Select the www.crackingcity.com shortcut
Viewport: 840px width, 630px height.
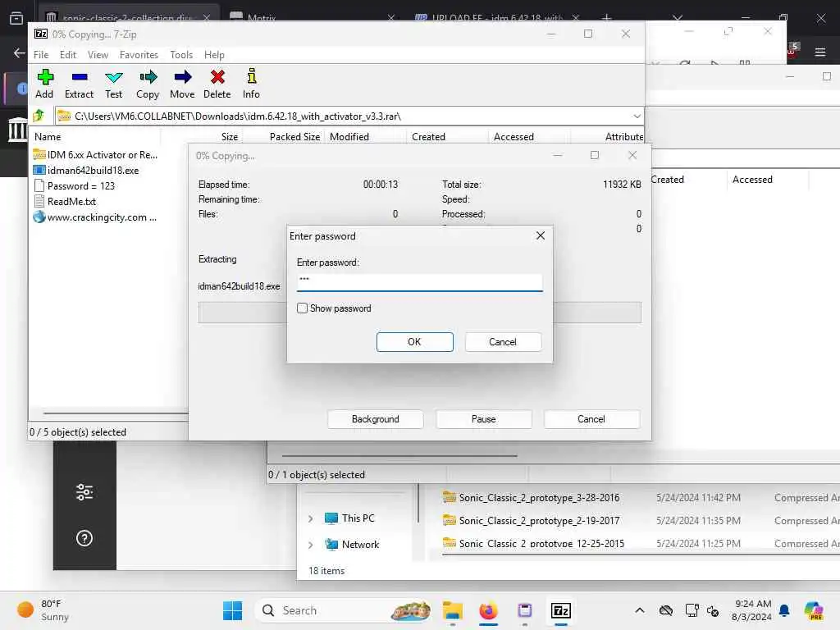point(95,217)
